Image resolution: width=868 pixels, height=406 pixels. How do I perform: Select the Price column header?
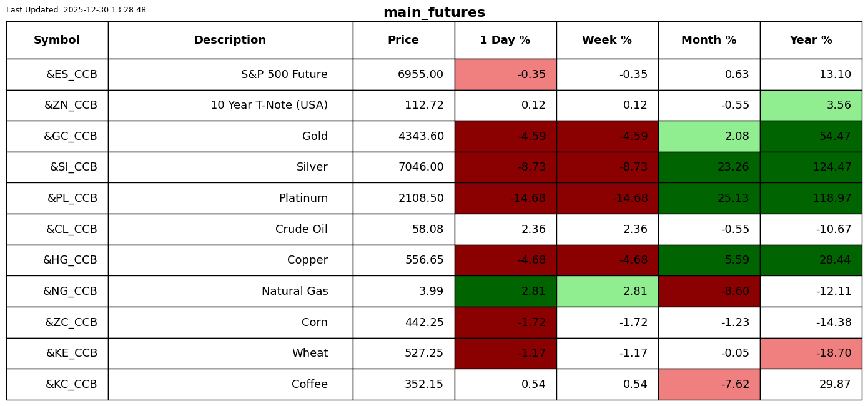pos(403,41)
